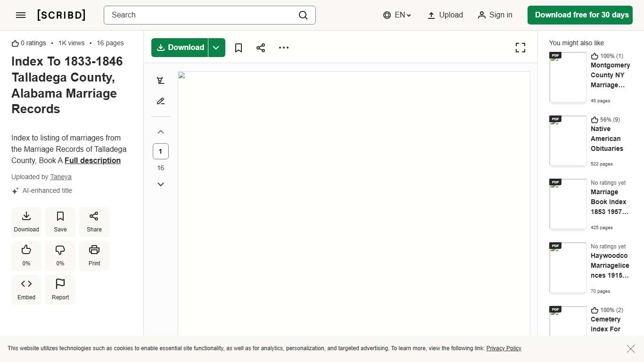Open Montgomery County NY Marriage thumbnail
644x362 pixels.
pyautogui.click(x=568, y=78)
